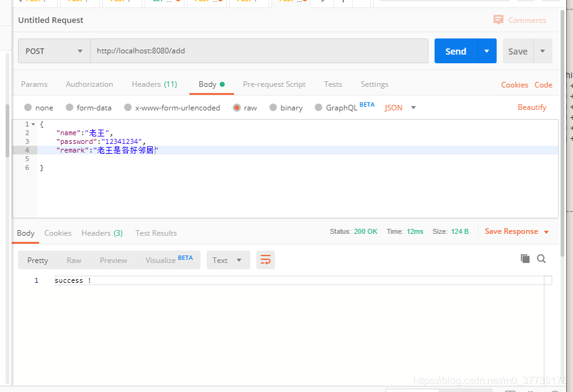Toggle line wrap icon in response
This screenshot has width=573, height=392.
coord(265,260)
